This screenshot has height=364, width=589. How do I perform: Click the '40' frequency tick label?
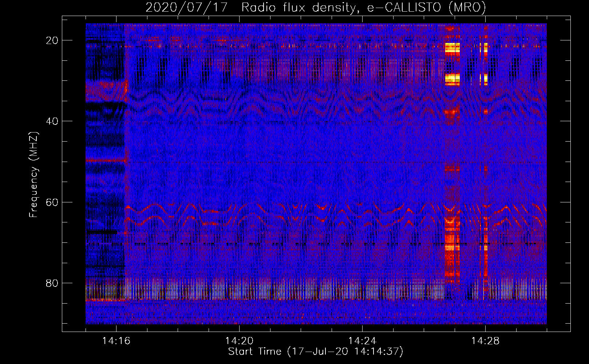coord(52,121)
